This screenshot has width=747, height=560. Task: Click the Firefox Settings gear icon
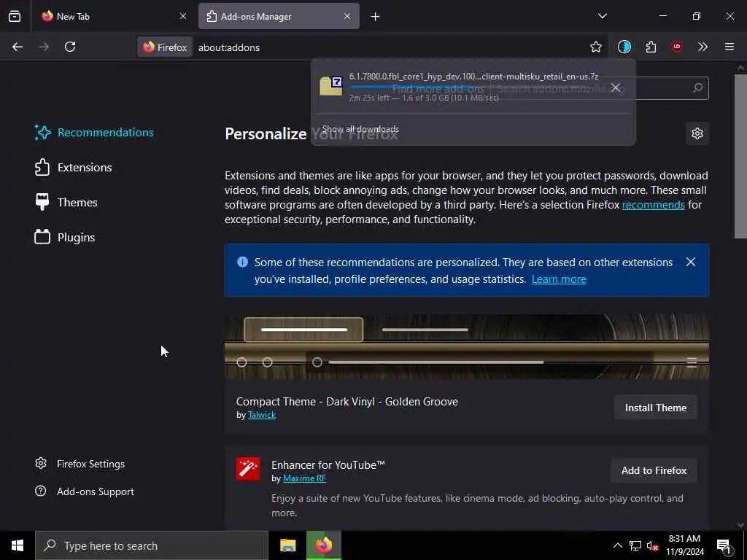point(41,463)
